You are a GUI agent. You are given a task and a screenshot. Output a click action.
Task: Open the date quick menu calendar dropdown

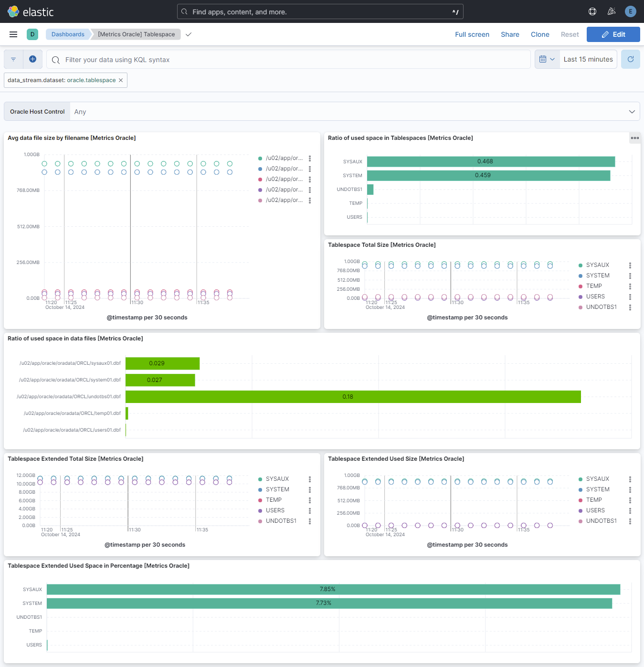click(x=547, y=59)
